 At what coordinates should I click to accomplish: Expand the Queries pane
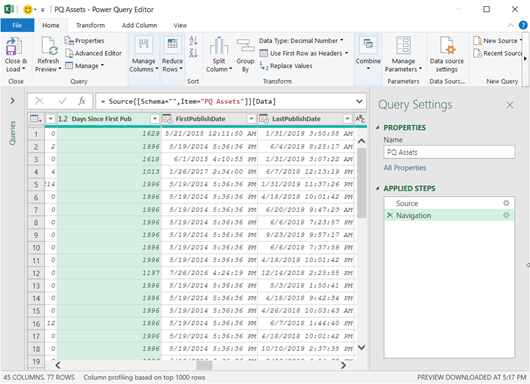coord(13,100)
